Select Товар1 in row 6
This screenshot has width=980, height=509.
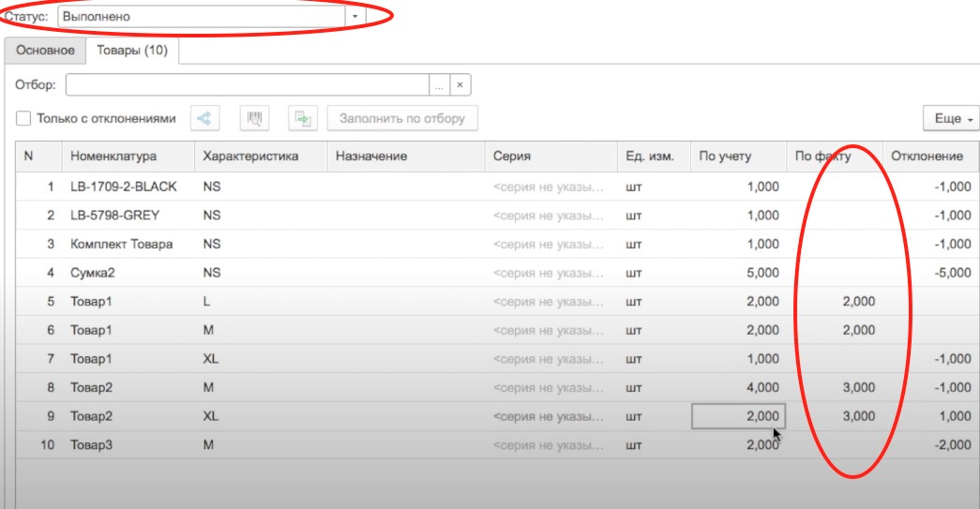click(x=128, y=330)
